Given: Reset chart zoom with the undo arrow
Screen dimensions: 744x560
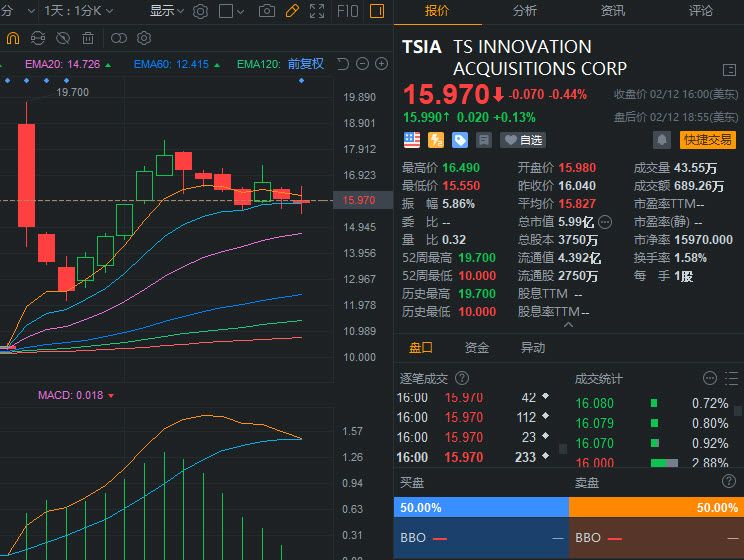Looking at the screenshot, I should pos(343,64).
